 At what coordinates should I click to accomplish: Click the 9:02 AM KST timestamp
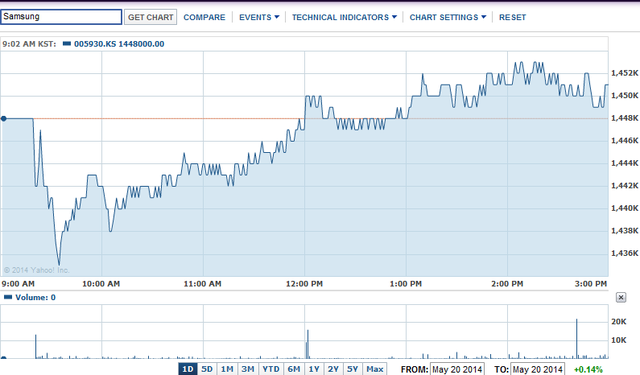tap(29, 44)
